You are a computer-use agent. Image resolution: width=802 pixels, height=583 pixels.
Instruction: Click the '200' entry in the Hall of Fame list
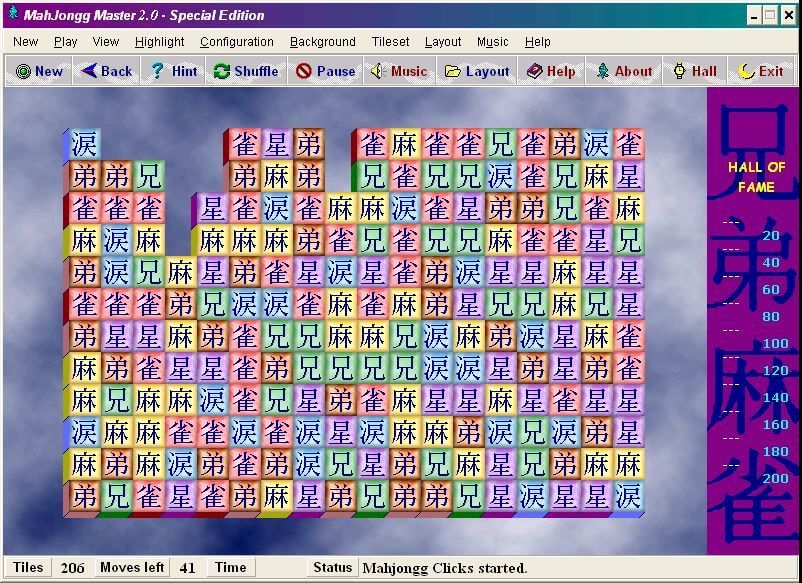pyautogui.click(x=775, y=479)
